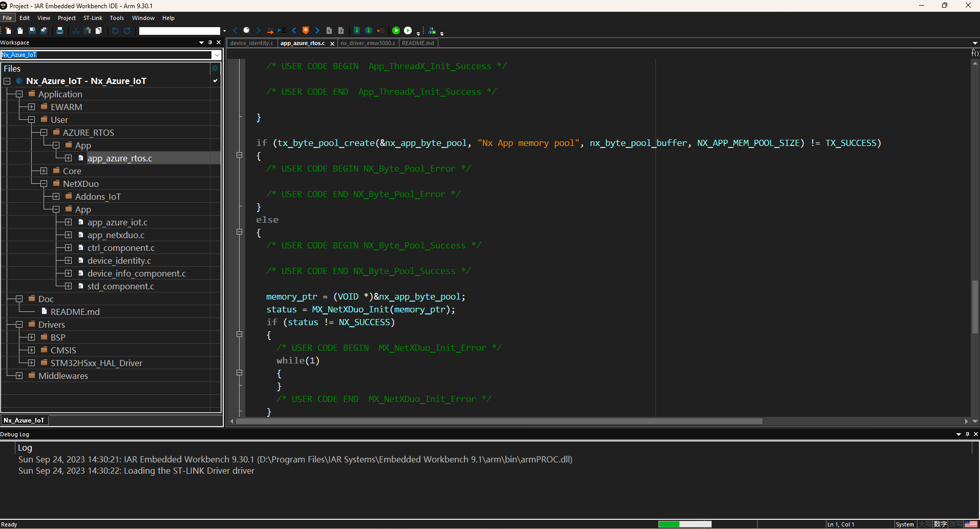Click the Copy toolbar icon
This screenshot has height=529, width=980.
pos(88,31)
